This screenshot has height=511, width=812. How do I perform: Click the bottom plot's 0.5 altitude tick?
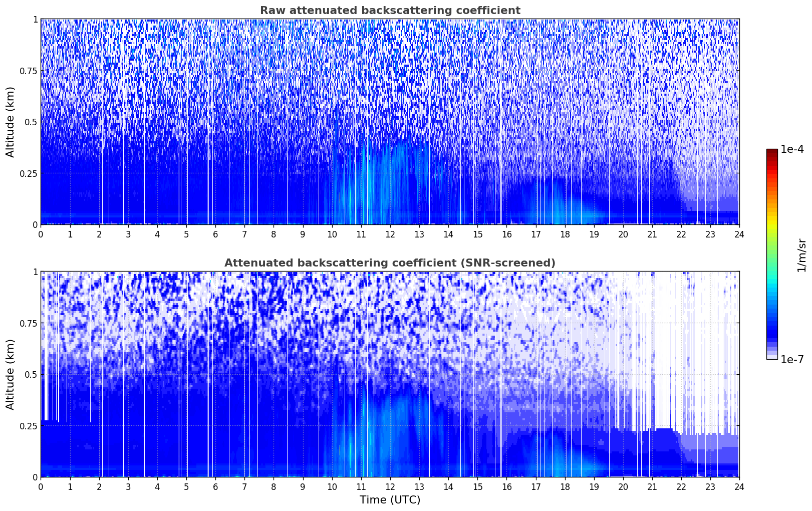click(x=32, y=374)
